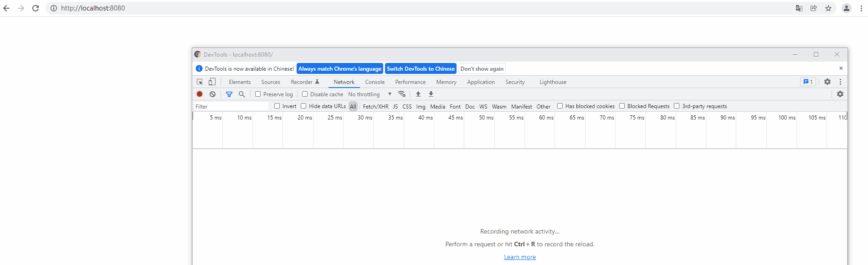Image resolution: width=868 pixels, height=265 pixels.
Task: Filter requests by CSS
Action: (x=407, y=106)
